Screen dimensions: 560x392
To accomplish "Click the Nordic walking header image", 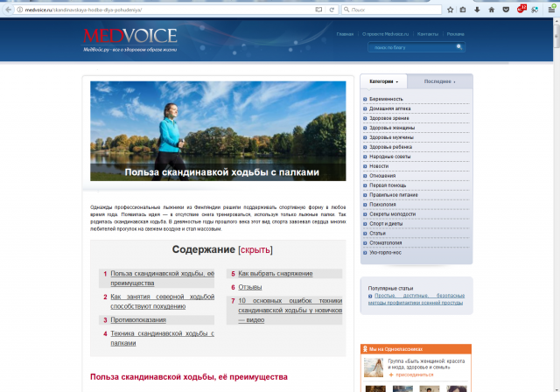I will pos(218,131).
